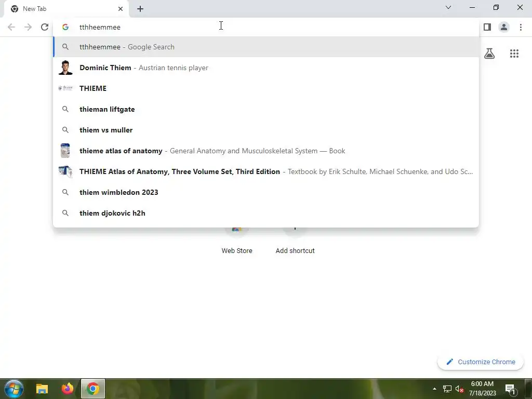Select the thiem vs muller suggestion
The image size is (532, 399).
click(x=266, y=130)
